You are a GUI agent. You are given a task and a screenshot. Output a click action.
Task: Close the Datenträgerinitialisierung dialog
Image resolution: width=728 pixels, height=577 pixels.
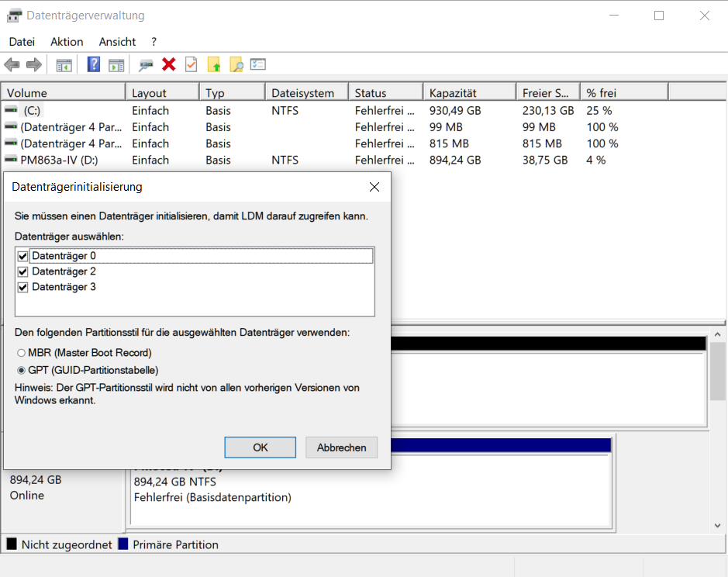tap(374, 187)
